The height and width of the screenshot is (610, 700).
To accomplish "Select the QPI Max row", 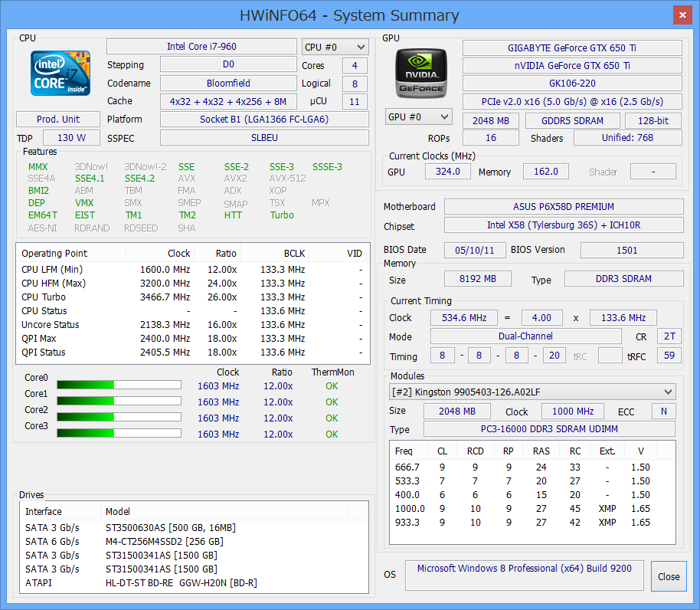I will click(193, 339).
